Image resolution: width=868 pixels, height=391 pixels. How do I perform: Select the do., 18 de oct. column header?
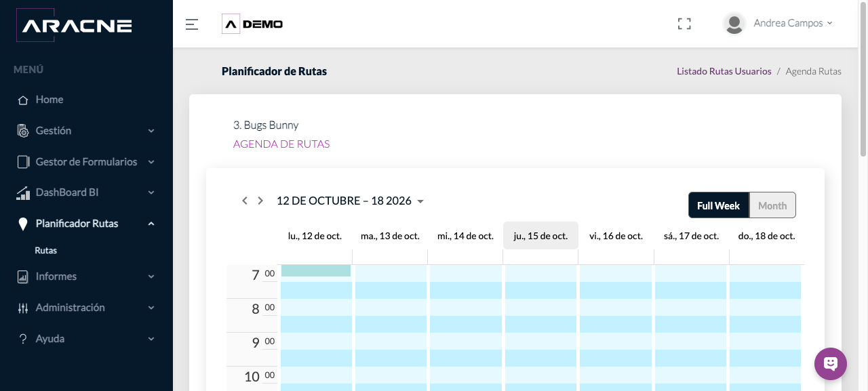[x=766, y=236]
